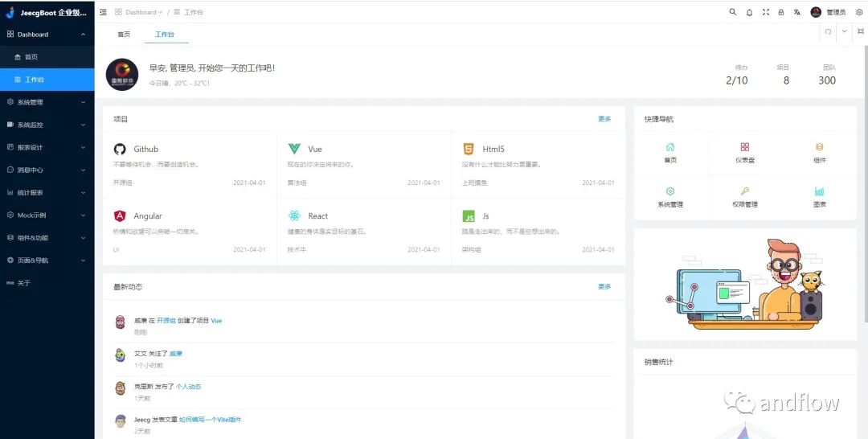Click the lock screen icon

click(781, 11)
